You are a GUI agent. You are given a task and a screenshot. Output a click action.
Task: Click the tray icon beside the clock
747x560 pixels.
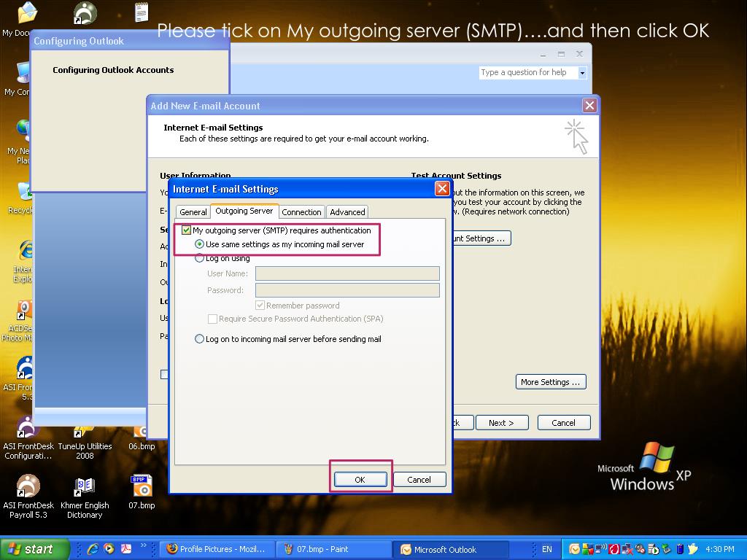pos(693,549)
